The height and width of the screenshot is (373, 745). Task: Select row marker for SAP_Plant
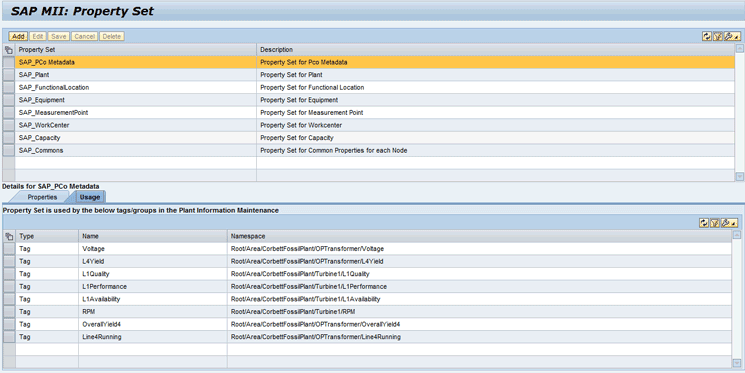pyautogui.click(x=9, y=75)
